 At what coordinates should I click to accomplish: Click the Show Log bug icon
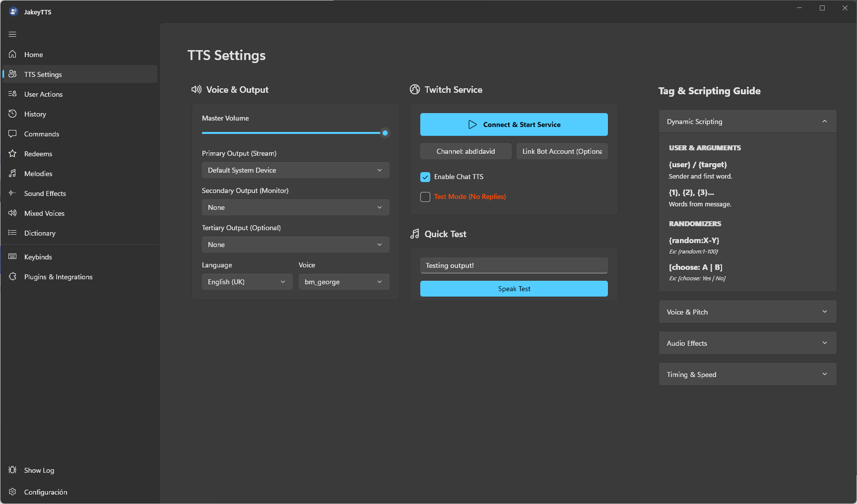point(12,470)
